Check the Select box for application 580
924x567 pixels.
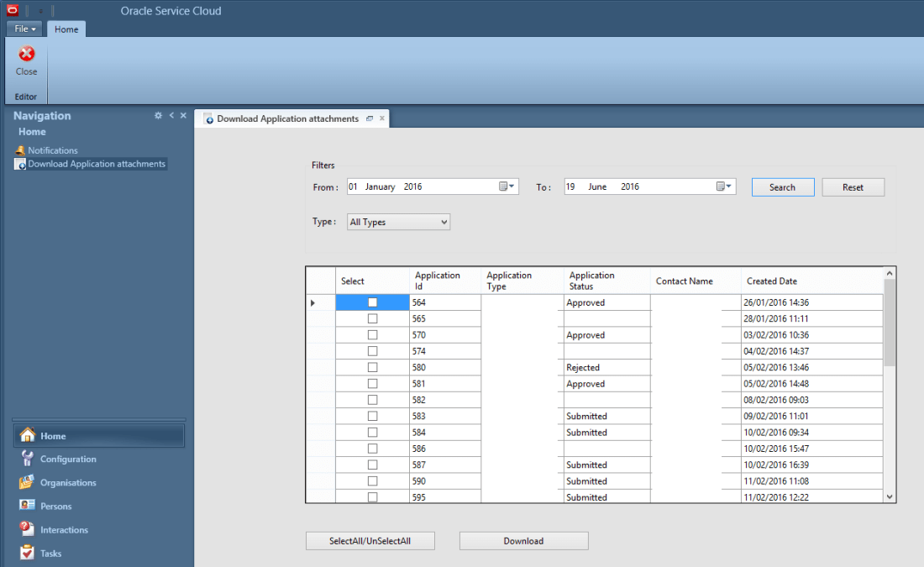tap(372, 367)
